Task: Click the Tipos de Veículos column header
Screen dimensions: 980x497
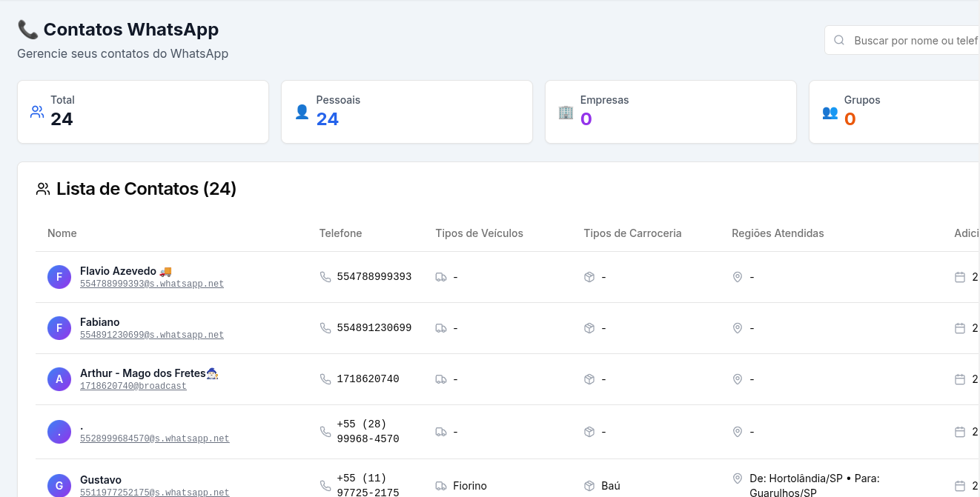Action: pos(479,233)
